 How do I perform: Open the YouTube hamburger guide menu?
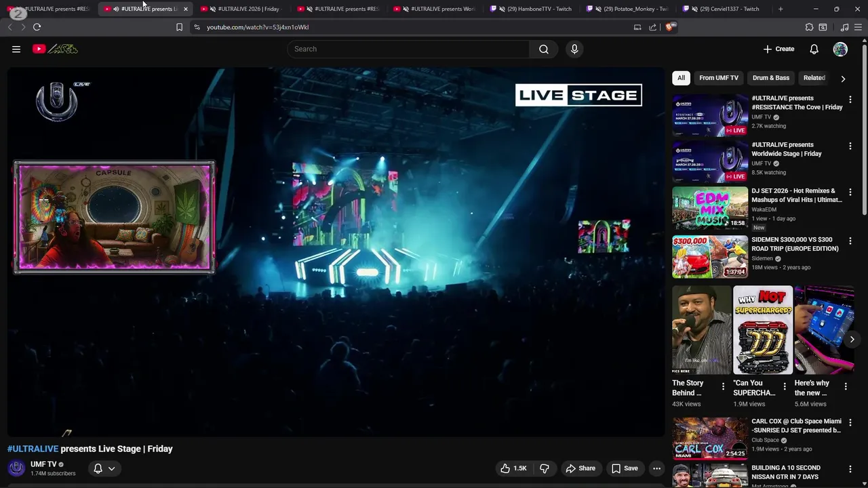[16, 49]
